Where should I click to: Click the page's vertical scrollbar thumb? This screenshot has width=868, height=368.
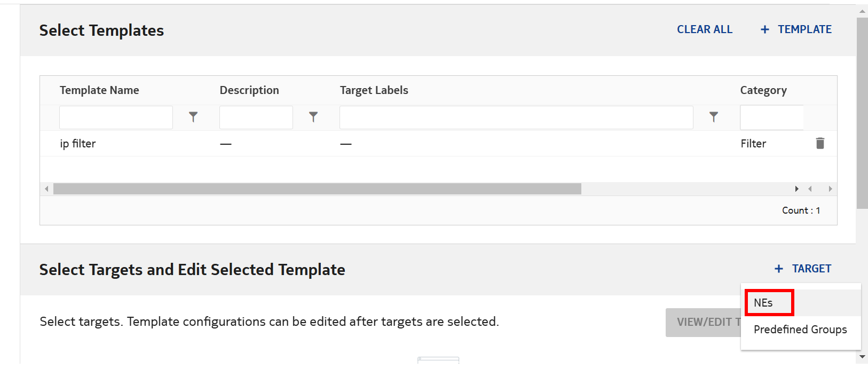tap(862, 112)
